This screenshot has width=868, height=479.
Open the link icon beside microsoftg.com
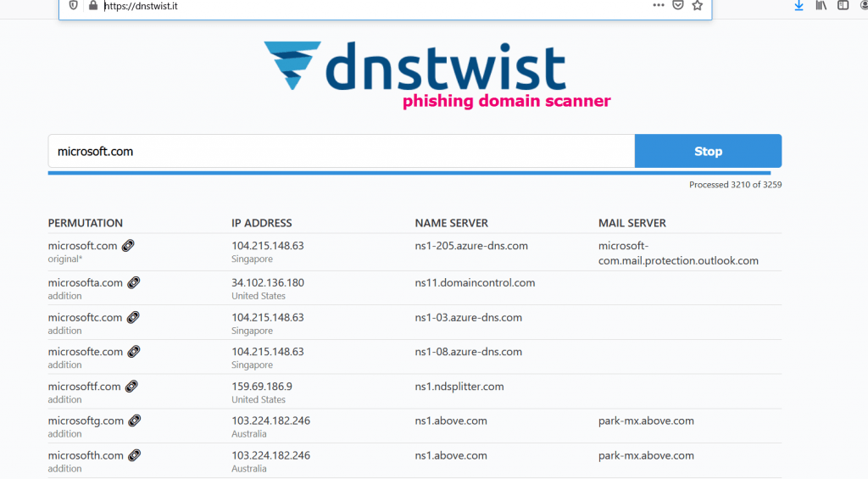coord(135,421)
